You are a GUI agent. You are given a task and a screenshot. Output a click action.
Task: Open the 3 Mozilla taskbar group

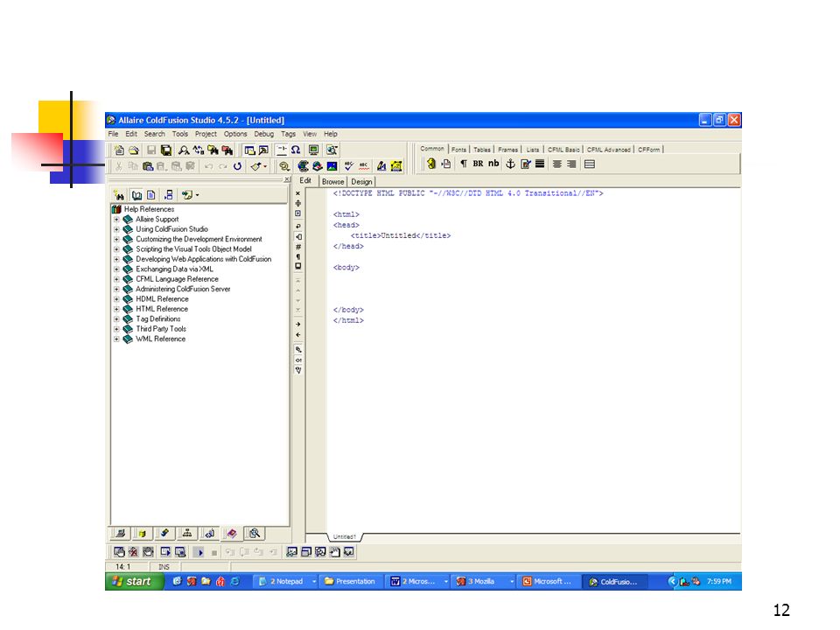(x=484, y=581)
